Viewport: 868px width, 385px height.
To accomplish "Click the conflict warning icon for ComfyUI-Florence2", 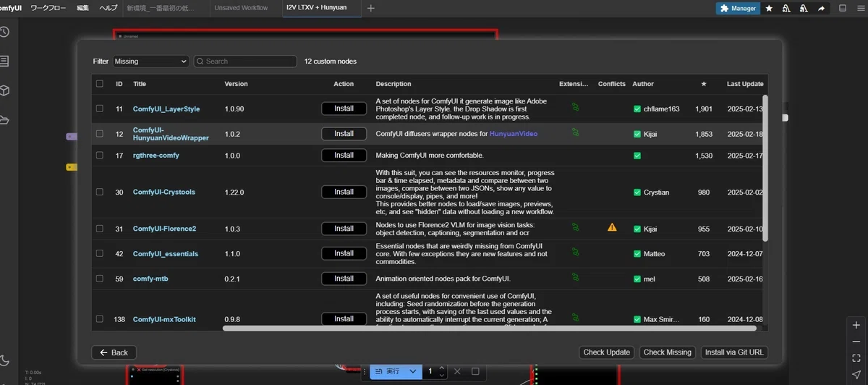I will click(612, 227).
